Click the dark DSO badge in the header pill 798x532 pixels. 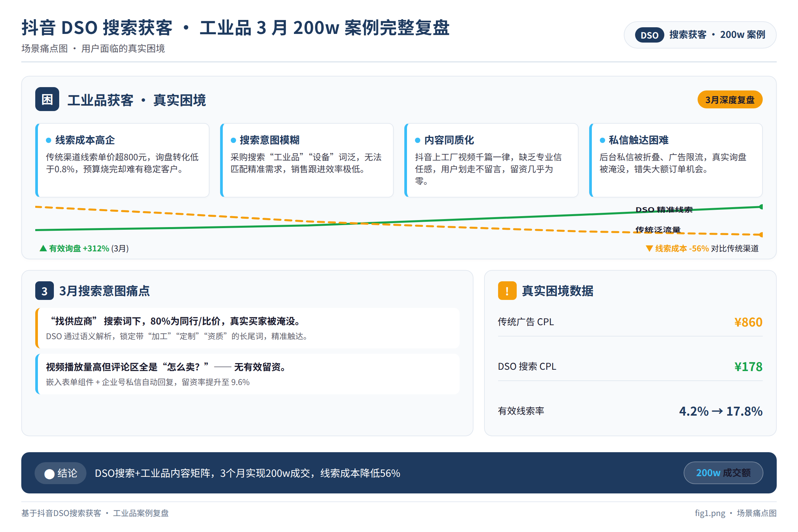pos(649,35)
